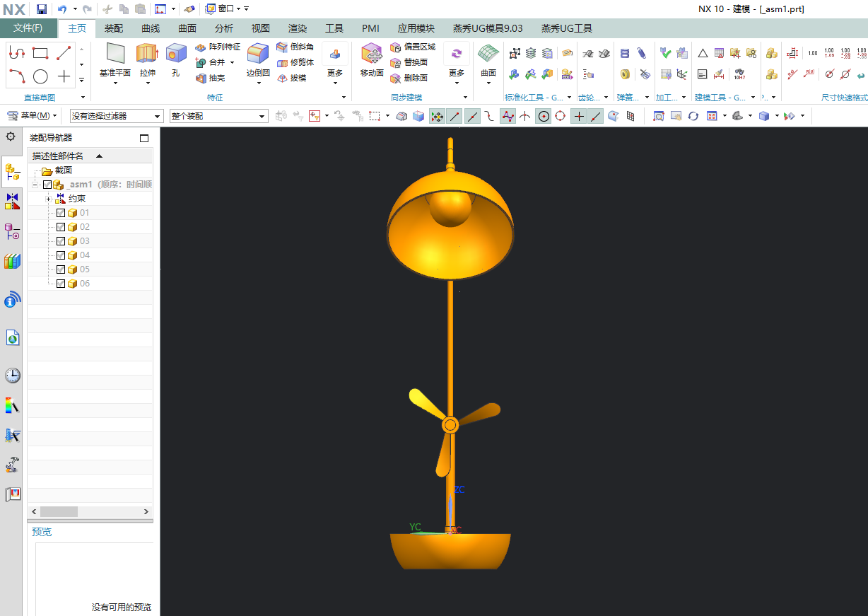Image resolution: width=868 pixels, height=616 pixels.
Task: Click 修剪体 trim body button
Action: click(295, 62)
